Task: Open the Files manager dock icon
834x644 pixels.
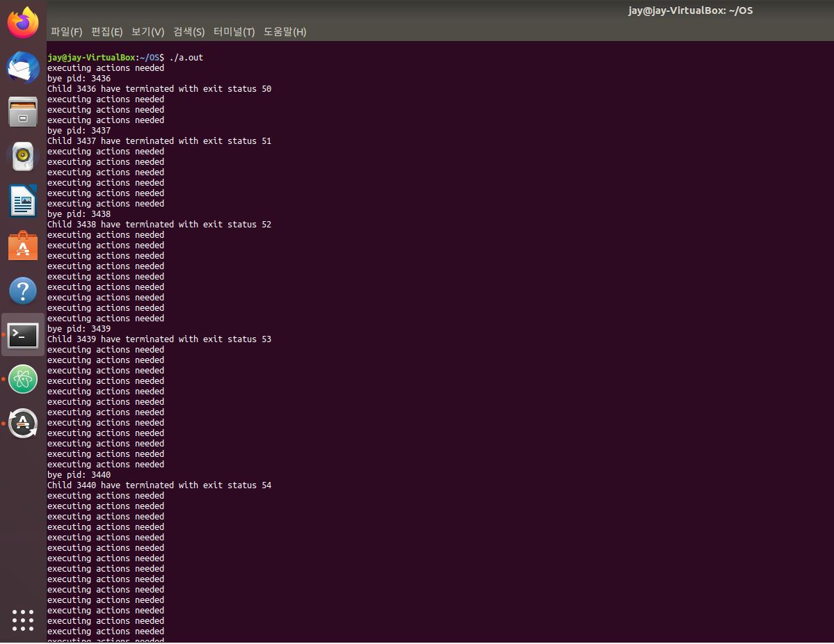Action: tap(23, 112)
